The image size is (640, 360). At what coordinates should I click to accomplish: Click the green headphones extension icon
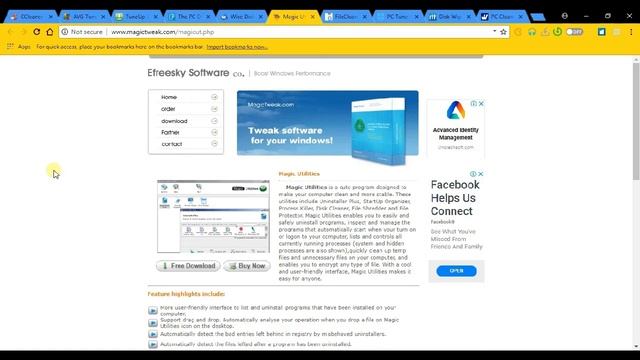click(x=531, y=32)
